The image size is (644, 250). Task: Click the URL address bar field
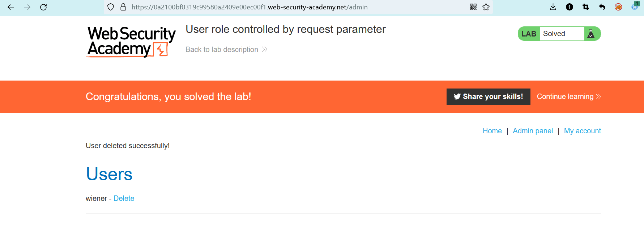(x=289, y=7)
